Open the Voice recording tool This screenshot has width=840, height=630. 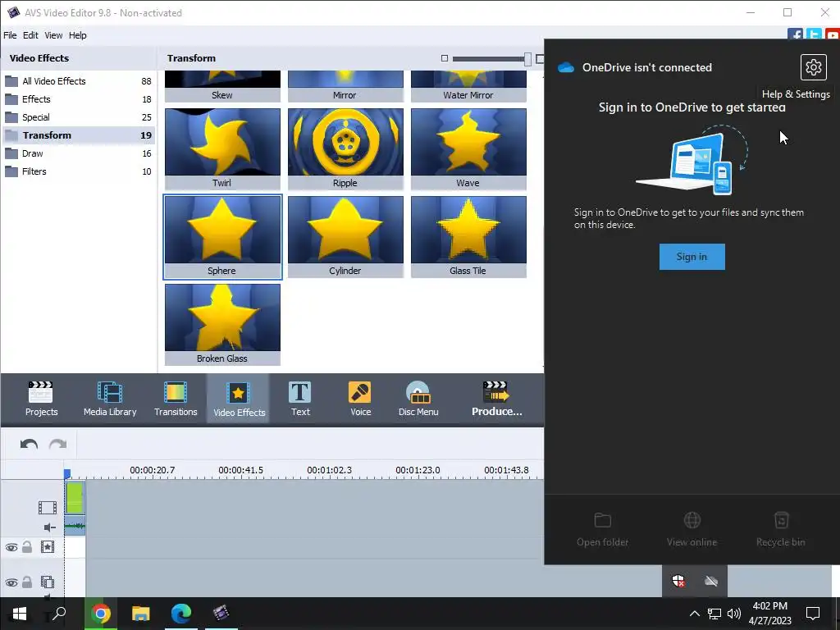click(360, 399)
